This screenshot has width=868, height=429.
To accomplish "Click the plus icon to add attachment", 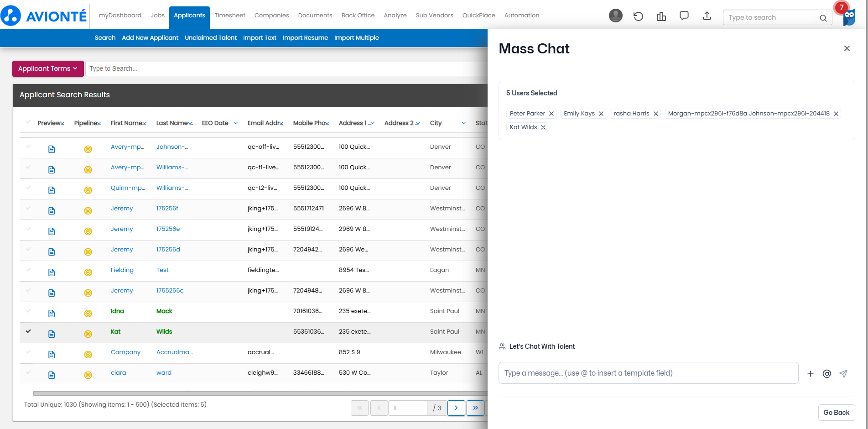I will [x=810, y=374].
